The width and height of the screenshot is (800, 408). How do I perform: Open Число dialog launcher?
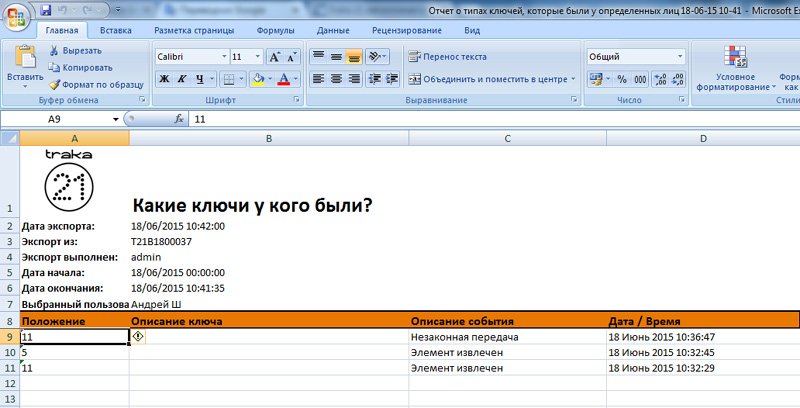pos(682,100)
